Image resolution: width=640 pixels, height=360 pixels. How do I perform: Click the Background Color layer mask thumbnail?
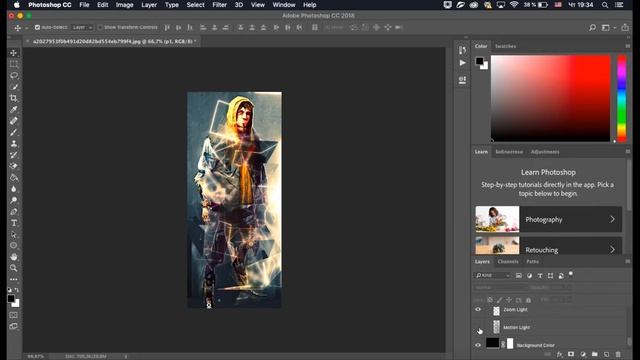pyautogui.click(x=510, y=344)
